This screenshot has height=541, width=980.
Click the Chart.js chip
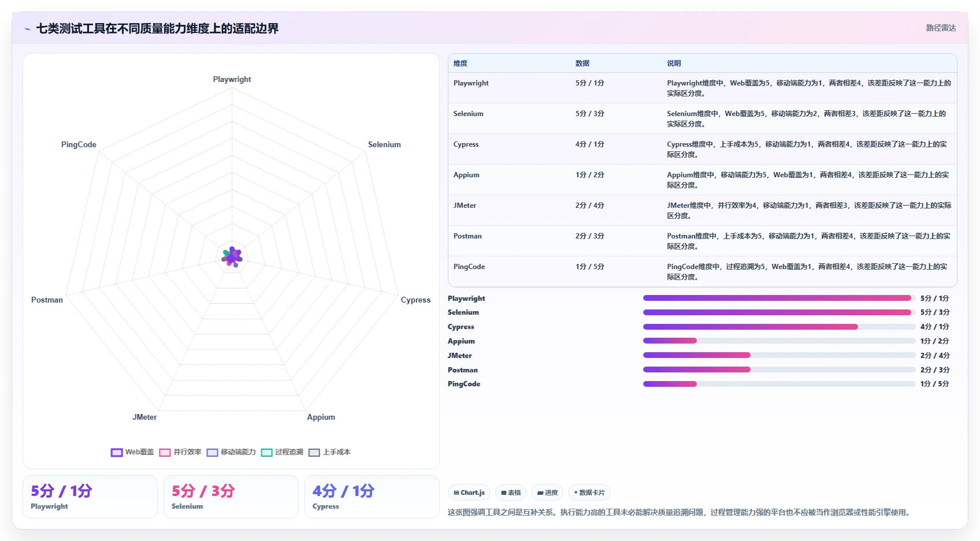click(x=469, y=493)
